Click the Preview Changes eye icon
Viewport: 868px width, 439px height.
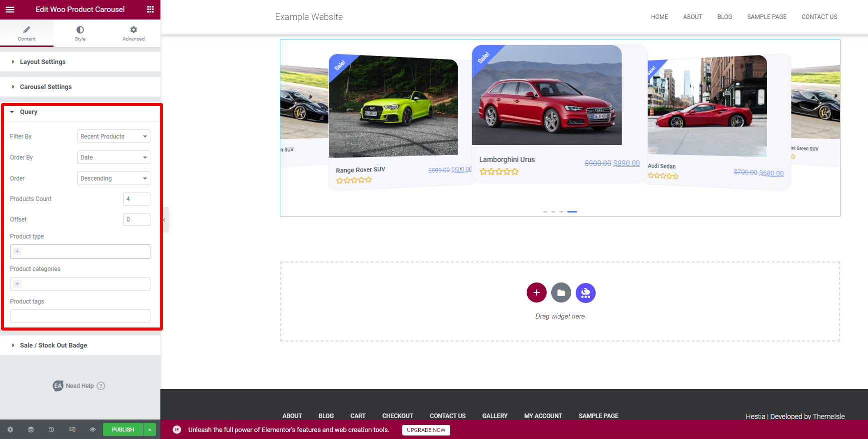pyautogui.click(x=92, y=429)
